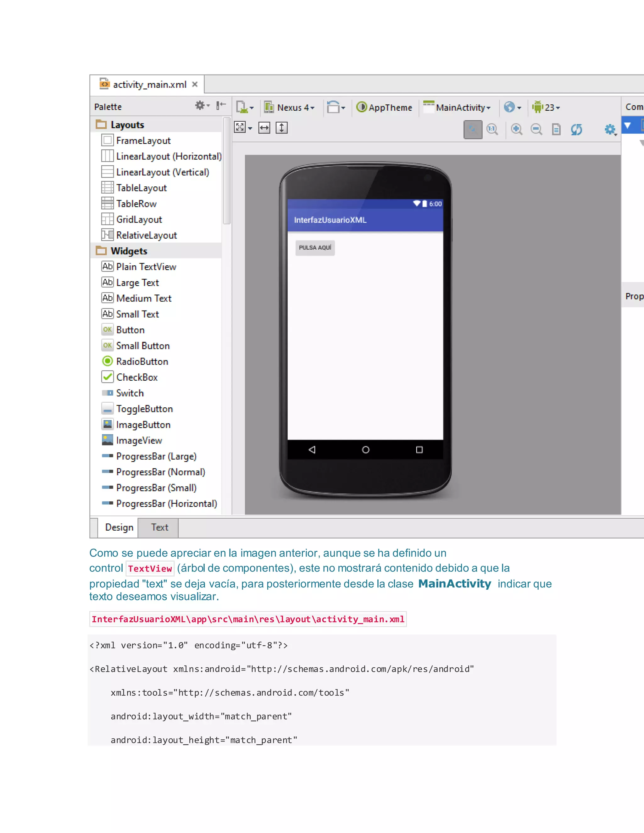Click the palette vertical scrollbar
This screenshot has height=833, width=644.
pos(227,171)
